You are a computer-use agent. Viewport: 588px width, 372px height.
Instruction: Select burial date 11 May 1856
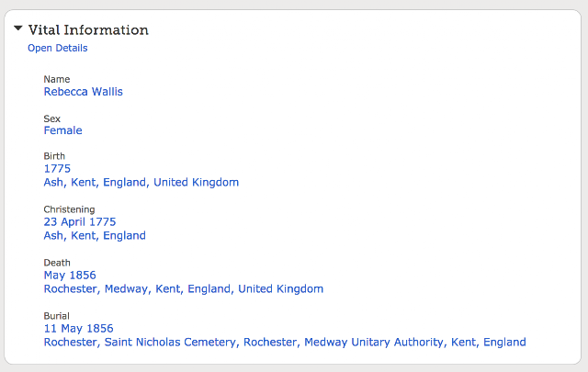pyautogui.click(x=78, y=329)
